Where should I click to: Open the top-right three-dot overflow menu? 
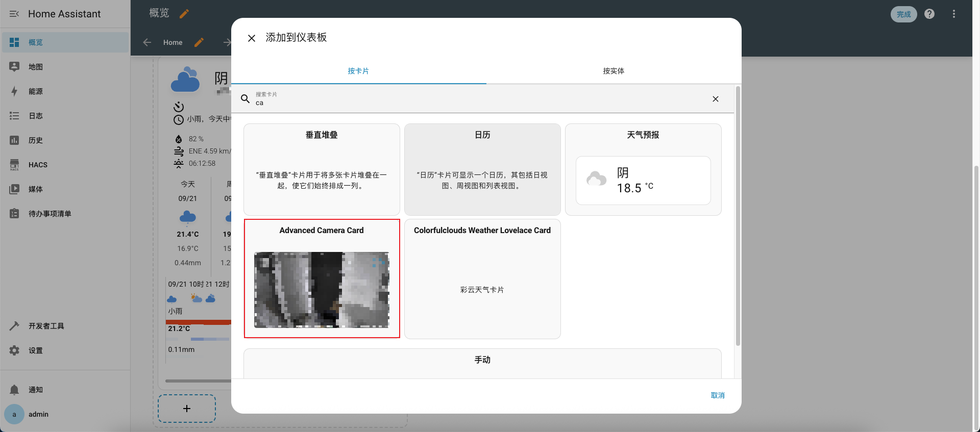(953, 14)
